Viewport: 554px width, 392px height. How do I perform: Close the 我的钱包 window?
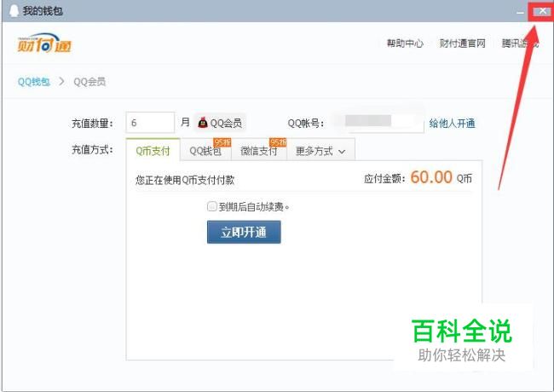pos(542,11)
